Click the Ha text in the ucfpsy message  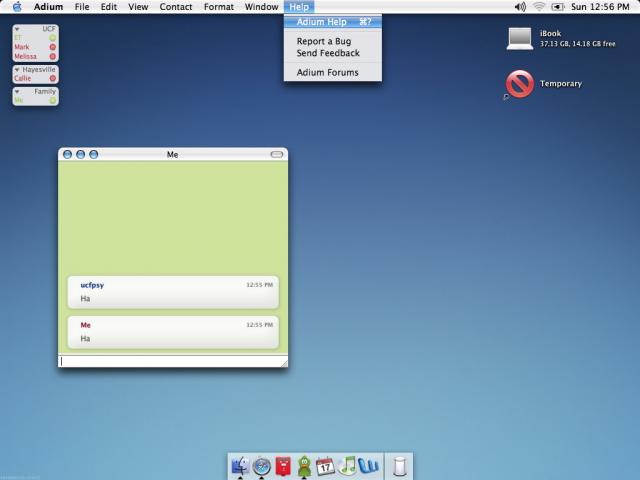pos(85,299)
